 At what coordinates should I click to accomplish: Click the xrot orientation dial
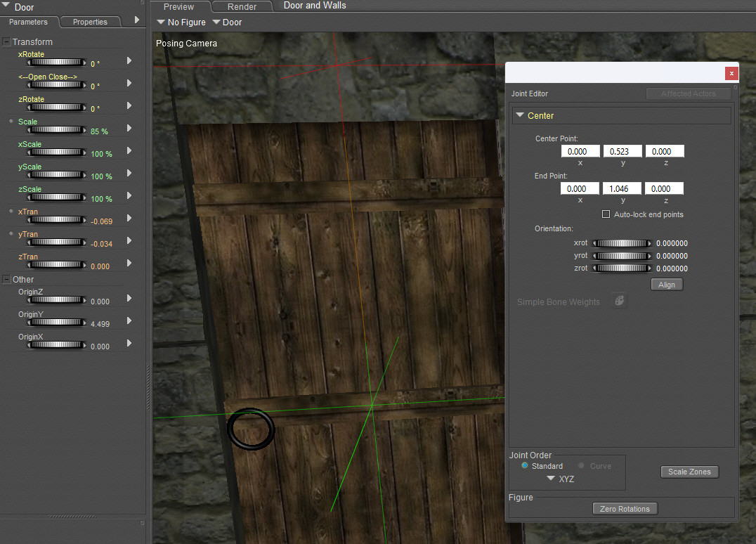click(x=622, y=243)
